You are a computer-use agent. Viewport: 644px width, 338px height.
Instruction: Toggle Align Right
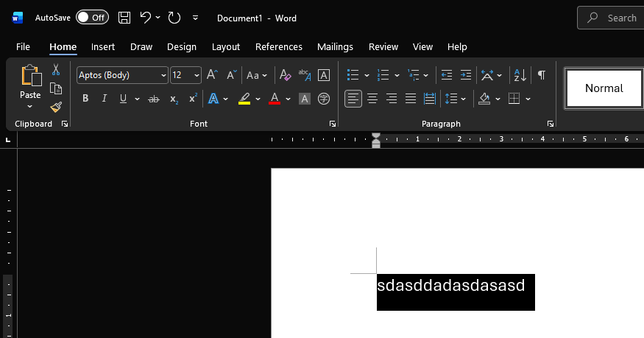click(x=391, y=99)
